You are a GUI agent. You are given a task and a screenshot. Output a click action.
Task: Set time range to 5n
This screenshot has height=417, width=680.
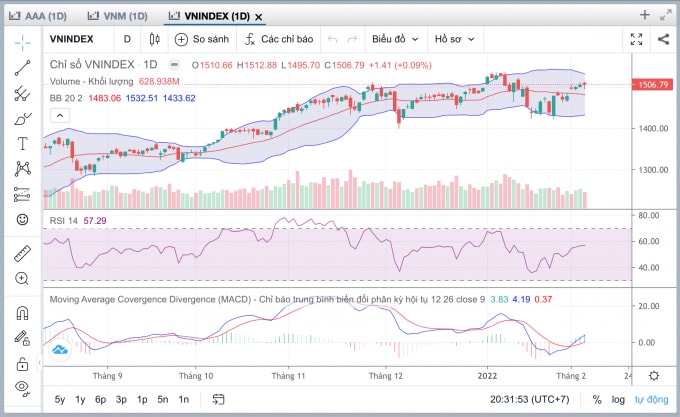click(163, 399)
